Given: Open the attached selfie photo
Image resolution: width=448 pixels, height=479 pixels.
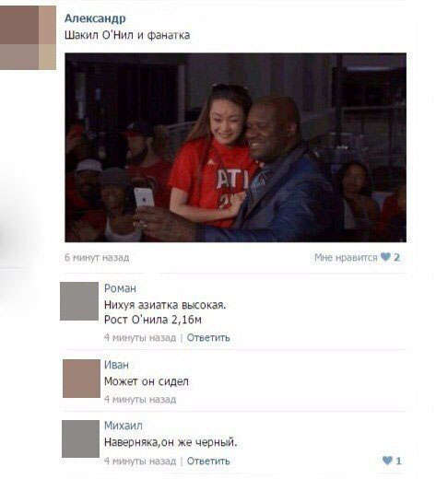Looking at the screenshot, I should 235,147.
